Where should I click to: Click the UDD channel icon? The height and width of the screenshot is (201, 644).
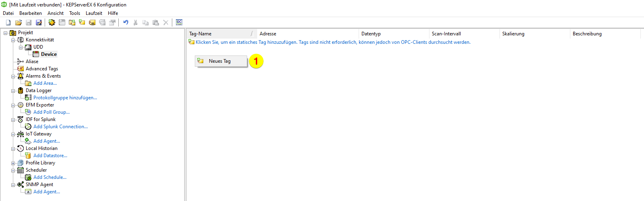[28, 47]
